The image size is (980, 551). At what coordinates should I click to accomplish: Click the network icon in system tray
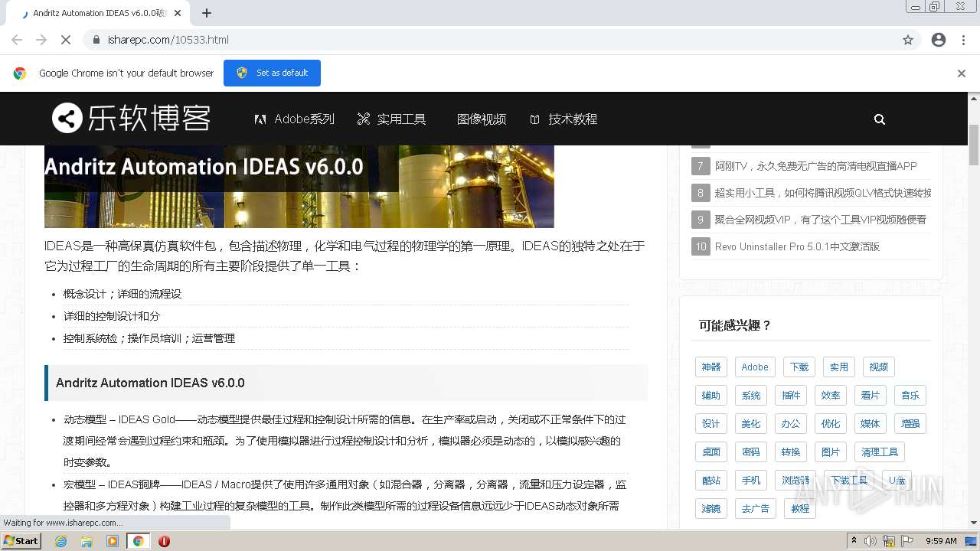[889, 541]
